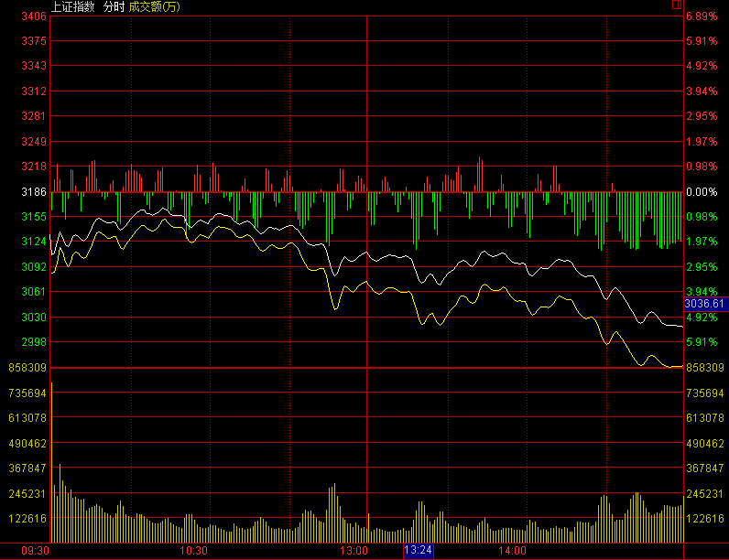
Task: Click the 09:30 time axis label
Action: [x=35, y=552]
